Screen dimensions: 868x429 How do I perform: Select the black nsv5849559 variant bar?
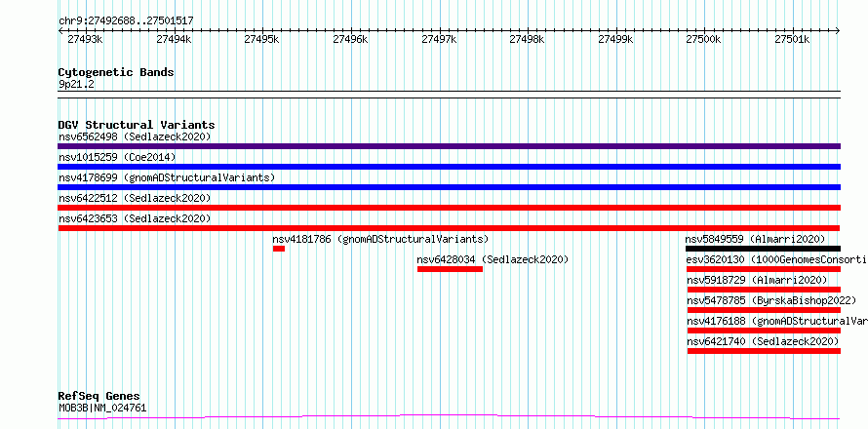(x=764, y=249)
